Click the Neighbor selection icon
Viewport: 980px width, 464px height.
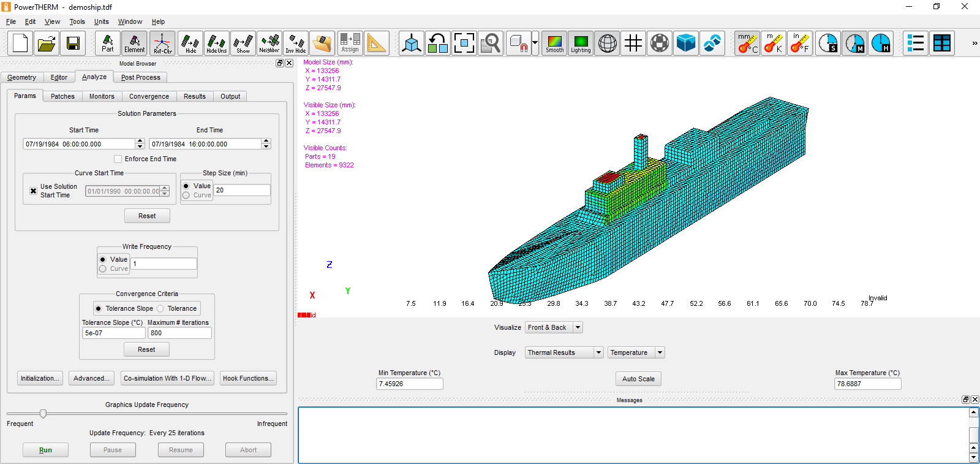pos(269,44)
